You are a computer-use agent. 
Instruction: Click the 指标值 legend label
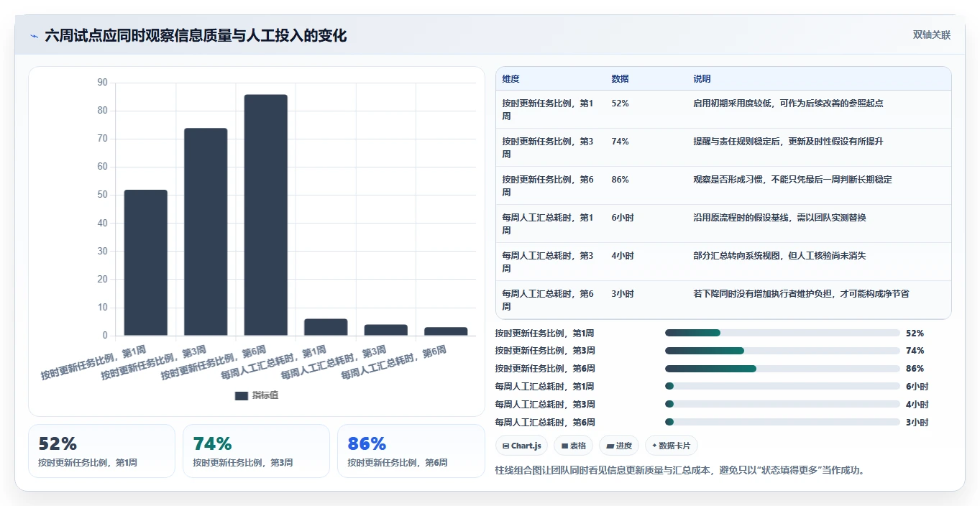(265, 395)
